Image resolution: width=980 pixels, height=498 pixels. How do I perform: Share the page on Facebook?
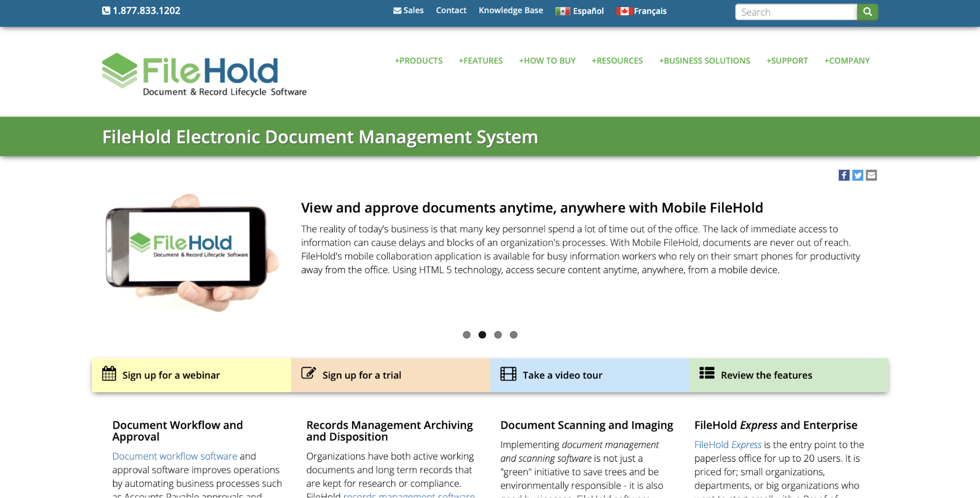click(844, 175)
